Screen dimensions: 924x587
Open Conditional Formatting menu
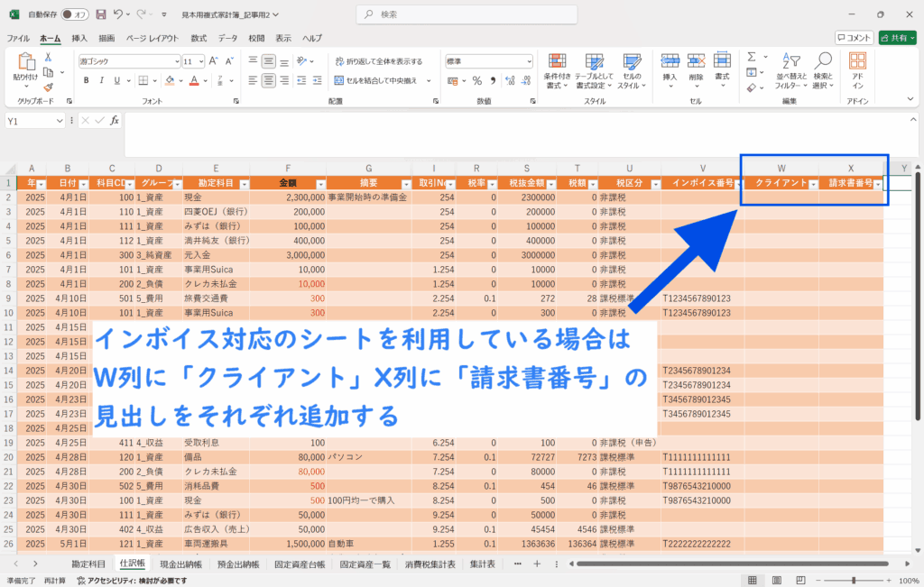(x=557, y=70)
